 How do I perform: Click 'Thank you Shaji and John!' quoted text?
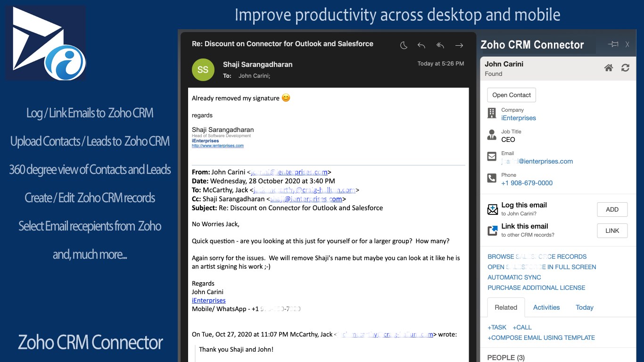(x=236, y=349)
